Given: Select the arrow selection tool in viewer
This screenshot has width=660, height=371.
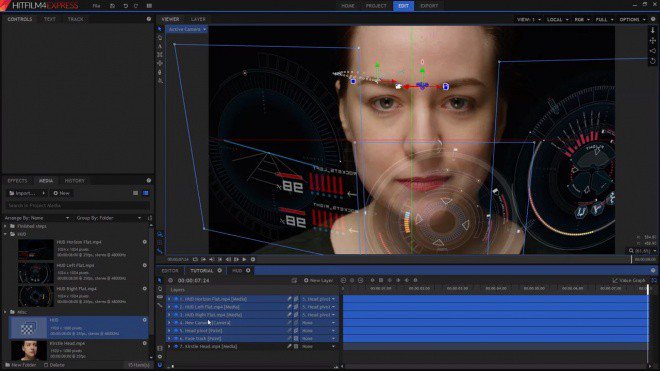Looking at the screenshot, I should tap(160, 29).
